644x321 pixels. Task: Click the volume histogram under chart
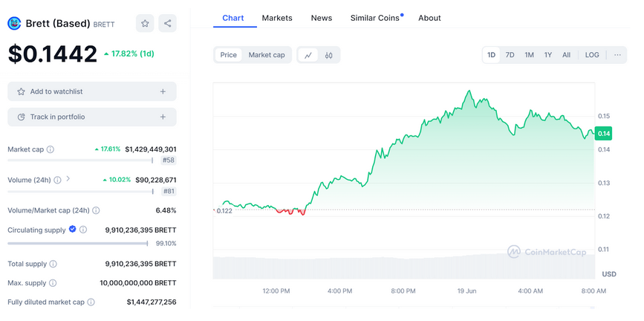(404, 267)
